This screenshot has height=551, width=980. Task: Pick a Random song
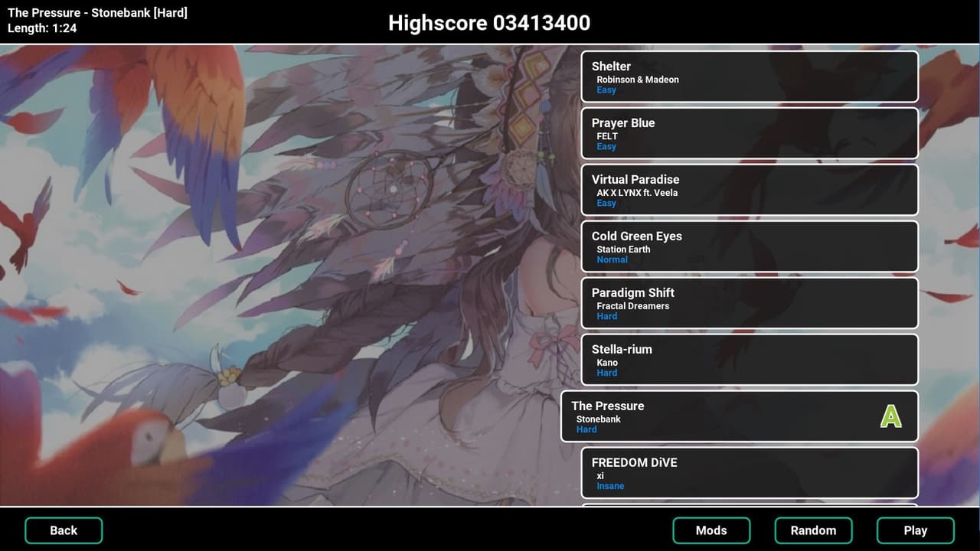pyautogui.click(x=813, y=530)
